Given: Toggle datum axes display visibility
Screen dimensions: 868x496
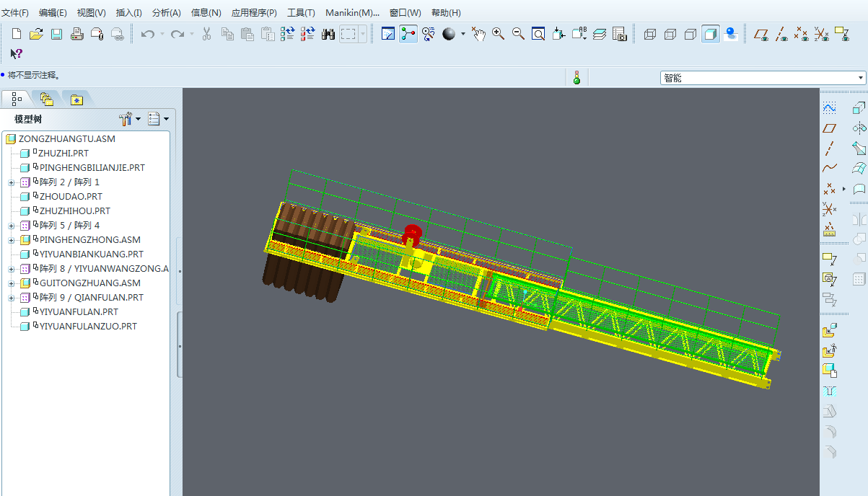Looking at the screenshot, I should 781,34.
